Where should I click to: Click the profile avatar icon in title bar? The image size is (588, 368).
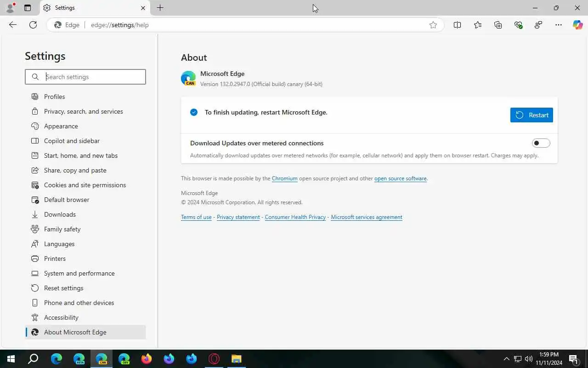pos(10,8)
